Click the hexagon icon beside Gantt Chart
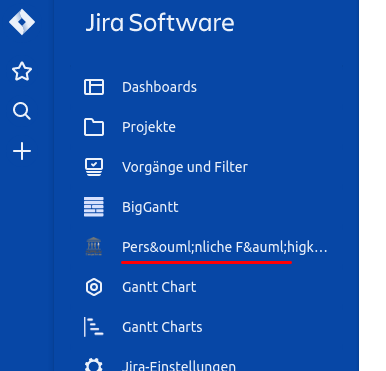Image resolution: width=386 pixels, height=371 pixels. pos(94,287)
